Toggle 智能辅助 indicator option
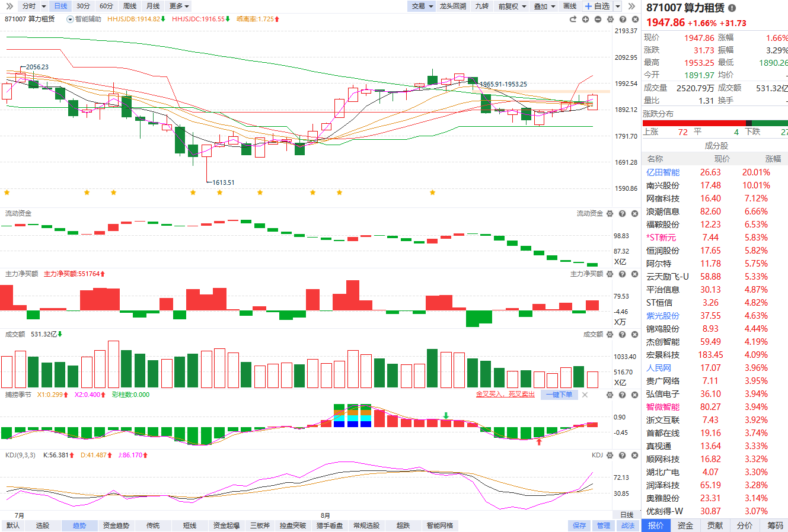The image size is (788, 532). 84,19
